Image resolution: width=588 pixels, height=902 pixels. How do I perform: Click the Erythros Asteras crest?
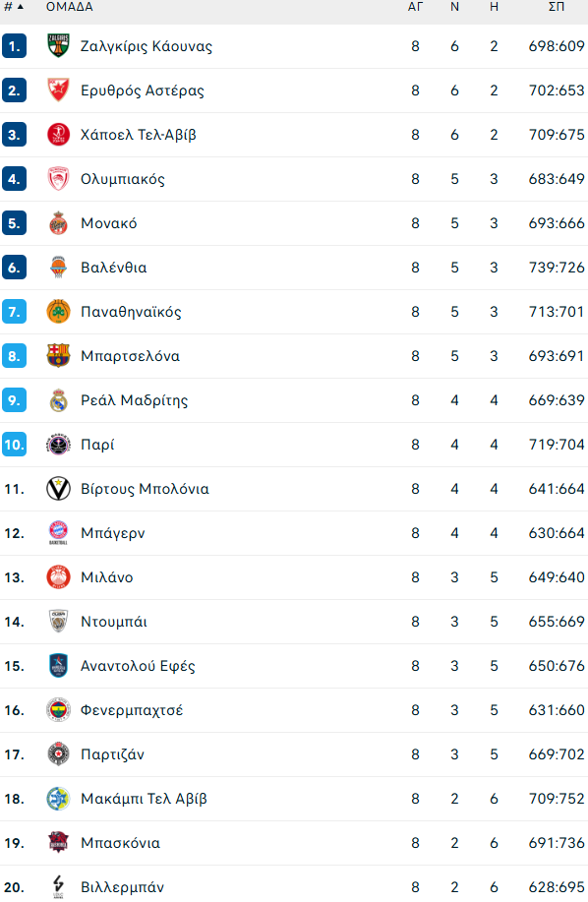pos(58,90)
